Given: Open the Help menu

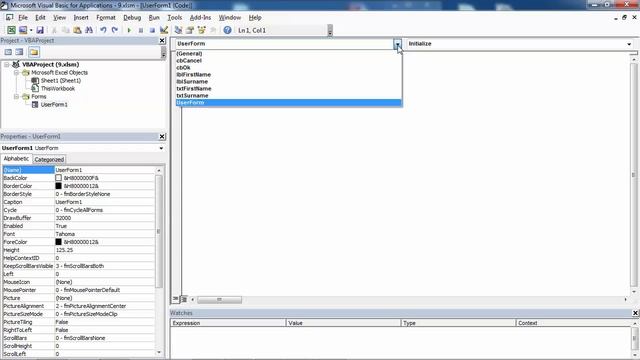Looking at the screenshot, I should click(255, 18).
